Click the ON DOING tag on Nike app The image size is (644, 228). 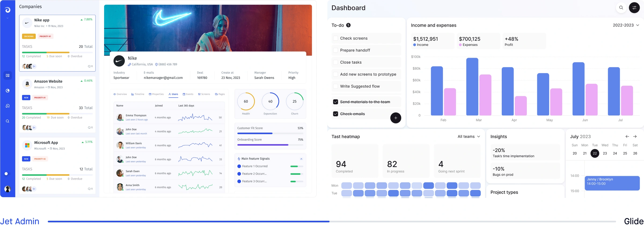click(29, 36)
